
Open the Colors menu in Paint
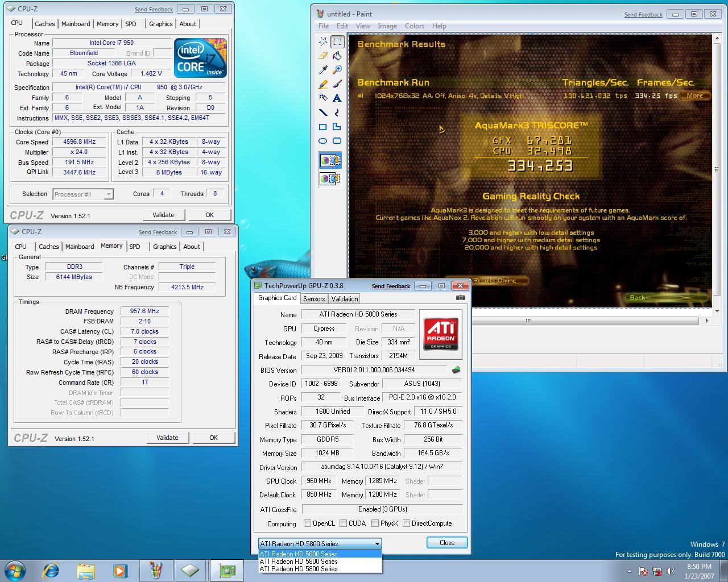[415, 26]
